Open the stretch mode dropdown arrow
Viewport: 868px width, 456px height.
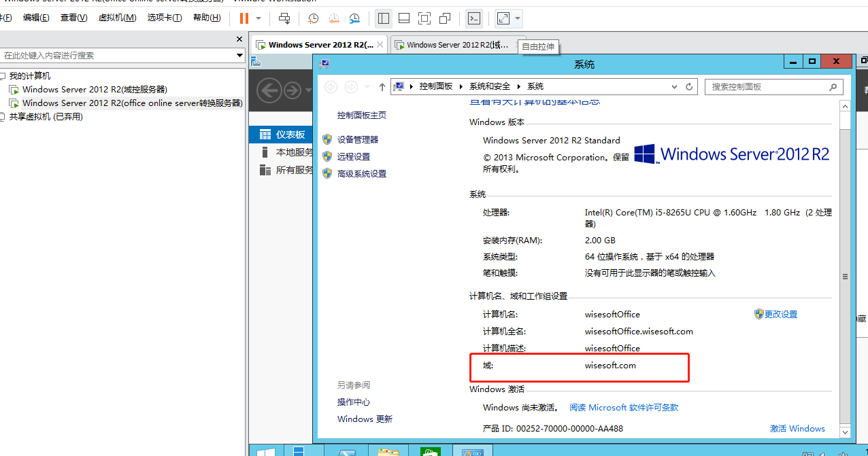pos(518,18)
